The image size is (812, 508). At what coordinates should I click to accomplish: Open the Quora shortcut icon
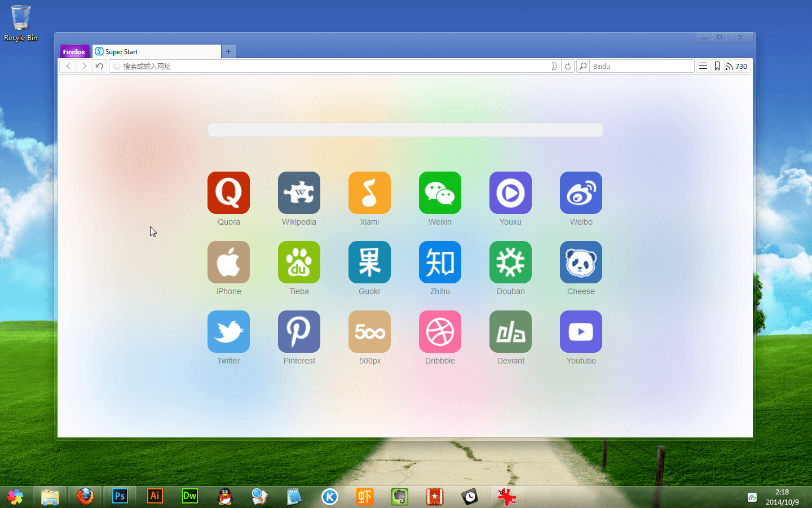point(228,192)
